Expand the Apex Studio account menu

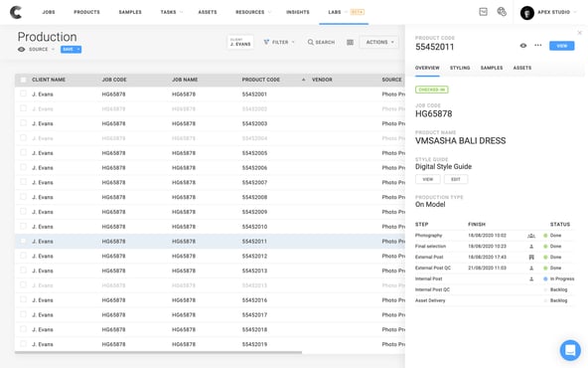click(549, 12)
